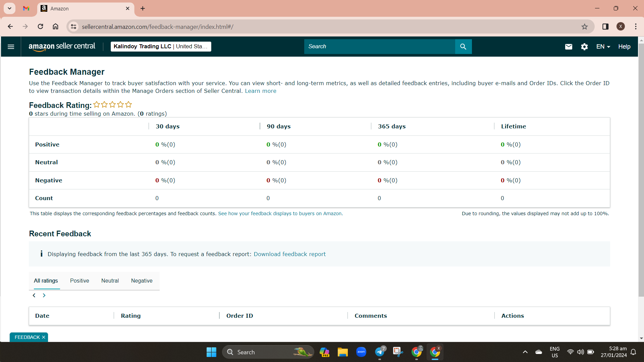Open the Chrome profile avatar
The image size is (644, 362).
pyautogui.click(x=621, y=26)
